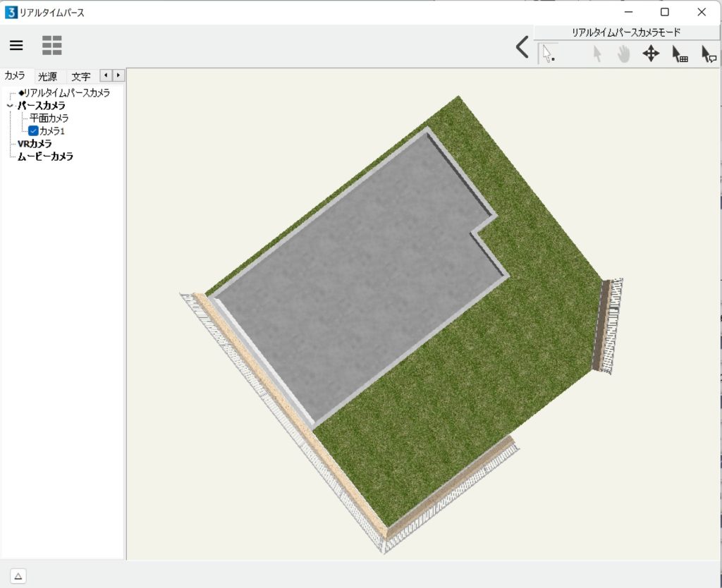Select ムービーカメラ tree item
Screen dimensions: 722x588
pos(45,157)
